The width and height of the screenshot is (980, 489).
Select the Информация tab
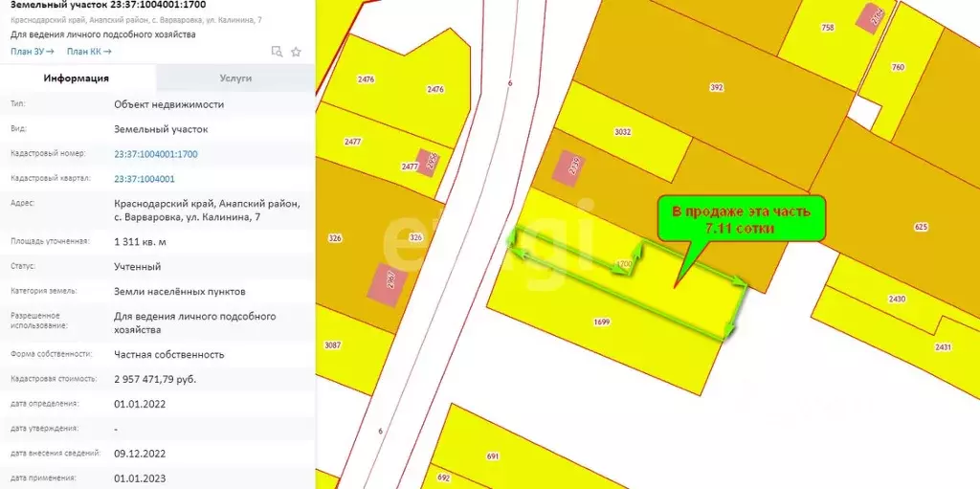pos(78,78)
